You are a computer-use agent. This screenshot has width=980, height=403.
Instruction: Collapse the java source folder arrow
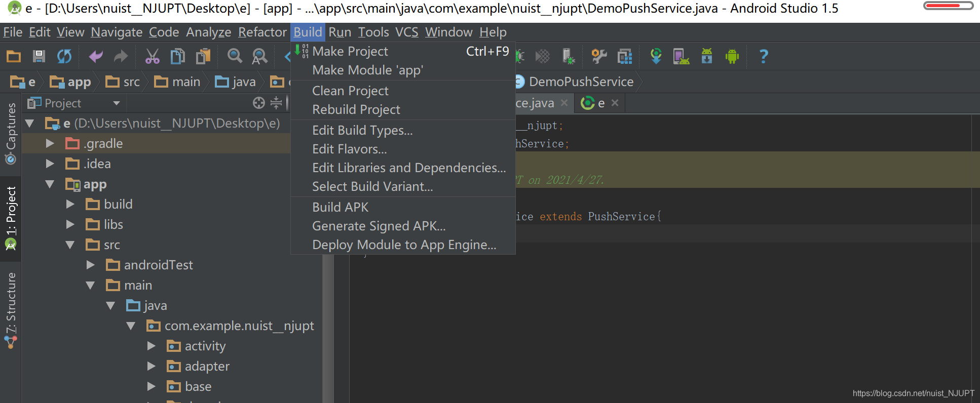tap(110, 306)
